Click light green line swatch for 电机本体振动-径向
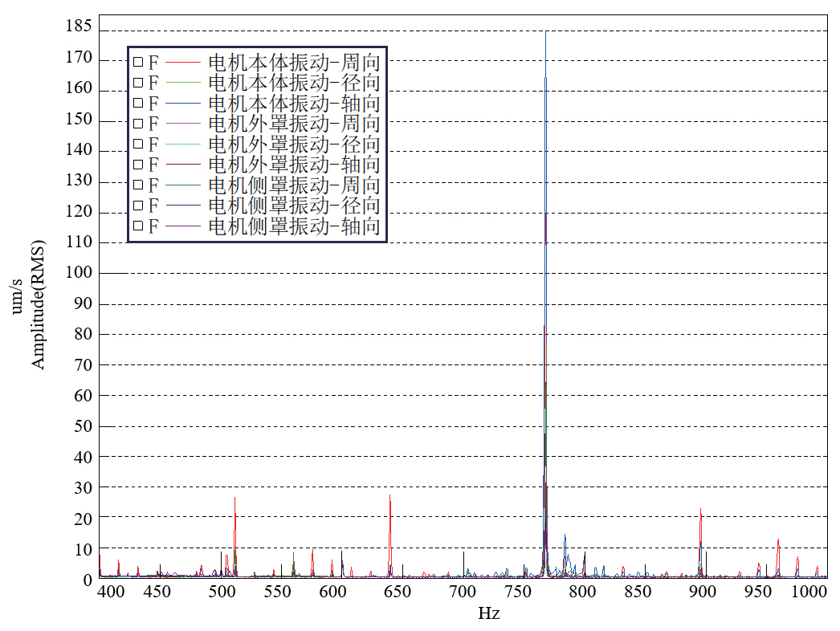This screenshot has width=840, height=631. [183, 83]
